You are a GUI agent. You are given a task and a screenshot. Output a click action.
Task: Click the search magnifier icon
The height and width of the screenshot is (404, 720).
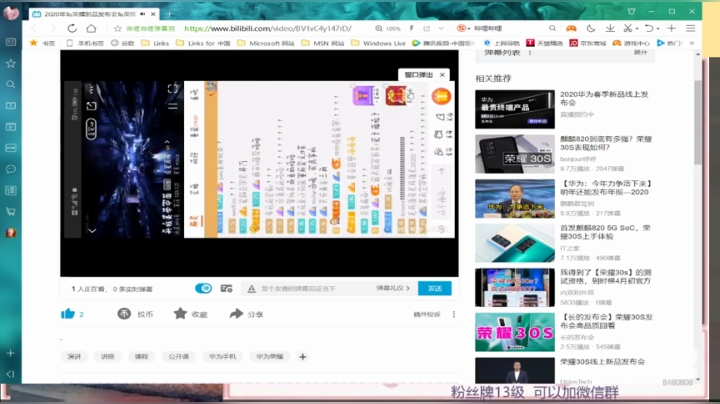552,28
